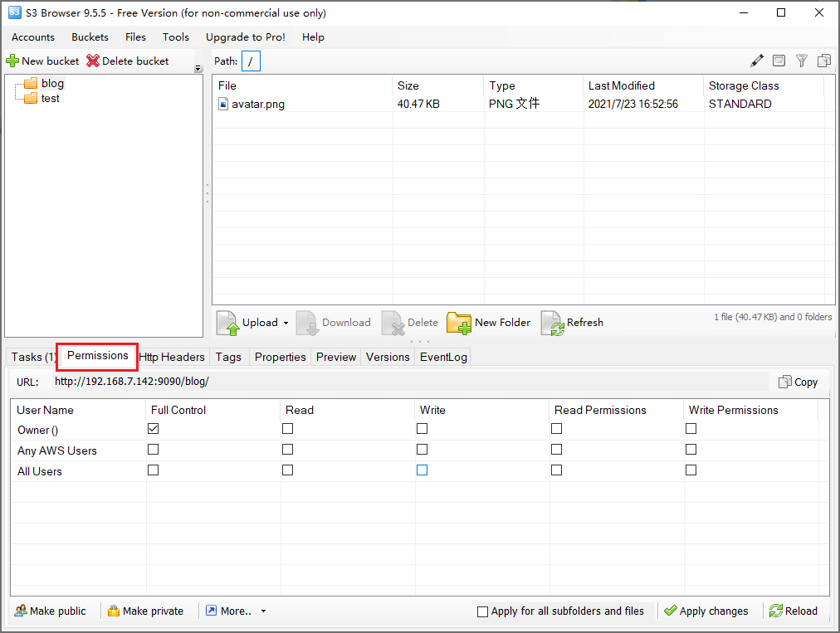The width and height of the screenshot is (840, 633).
Task: Switch to the EventLog tab
Action: coord(443,358)
